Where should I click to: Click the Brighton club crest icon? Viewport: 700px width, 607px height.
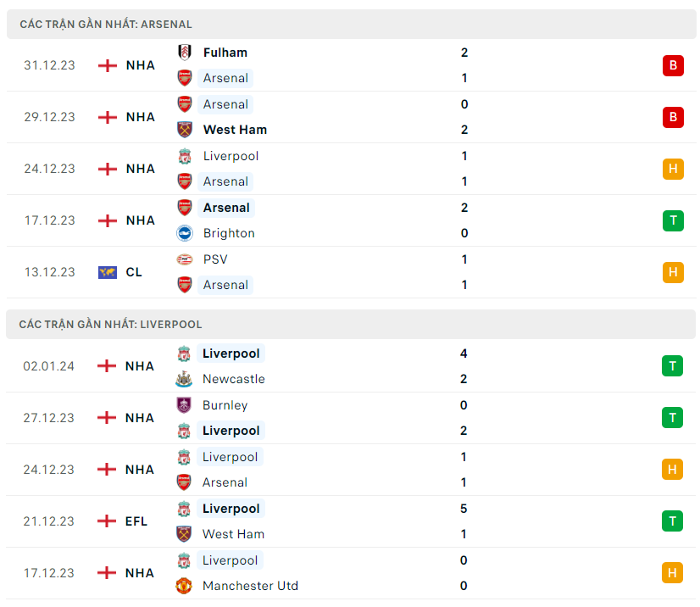[x=184, y=233]
